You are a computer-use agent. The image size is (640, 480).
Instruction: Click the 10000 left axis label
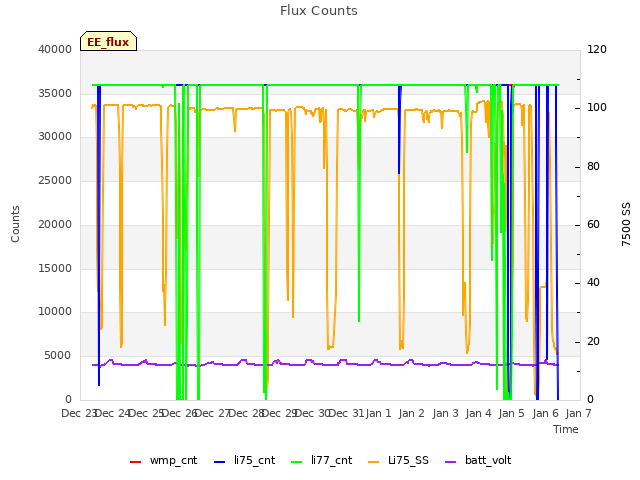click(x=55, y=311)
